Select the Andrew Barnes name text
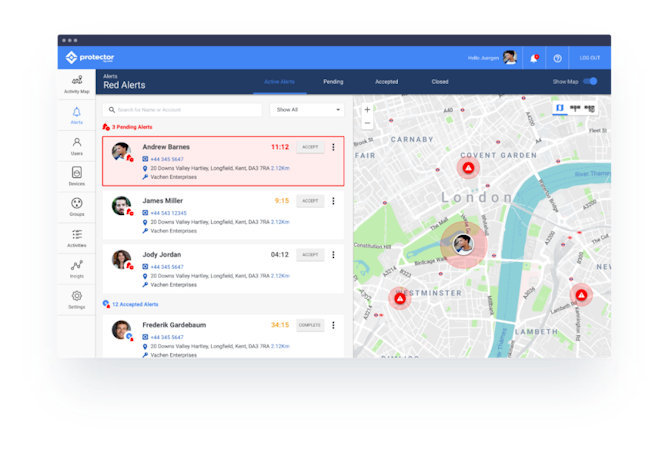Viewport: 669px width, 450px height. 166,147
